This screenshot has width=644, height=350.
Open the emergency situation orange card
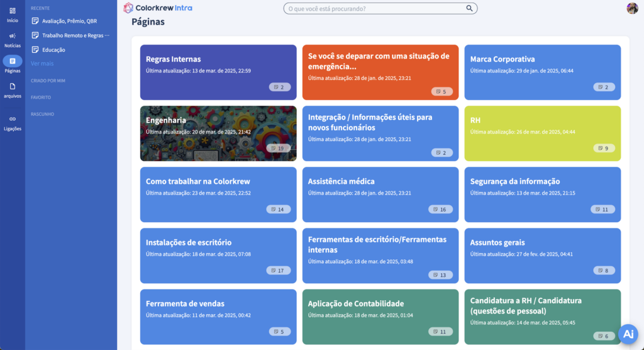coord(380,72)
